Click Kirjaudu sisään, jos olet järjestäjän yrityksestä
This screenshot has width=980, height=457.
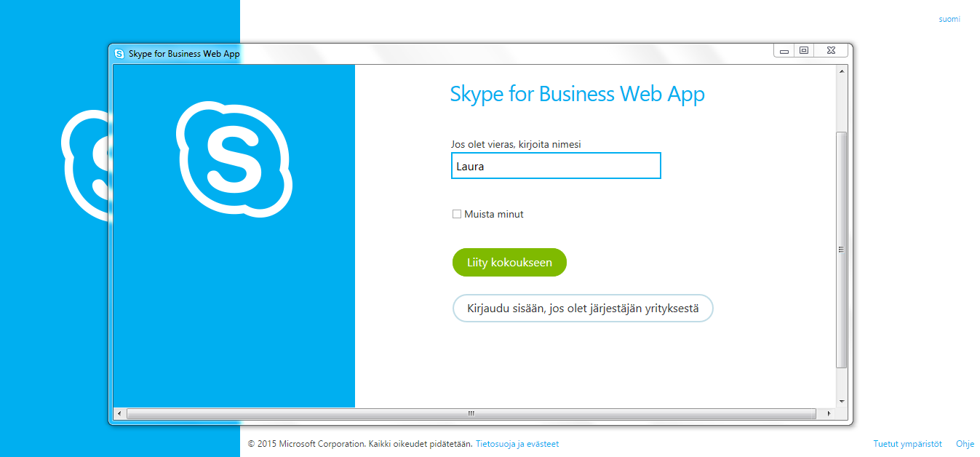(583, 309)
